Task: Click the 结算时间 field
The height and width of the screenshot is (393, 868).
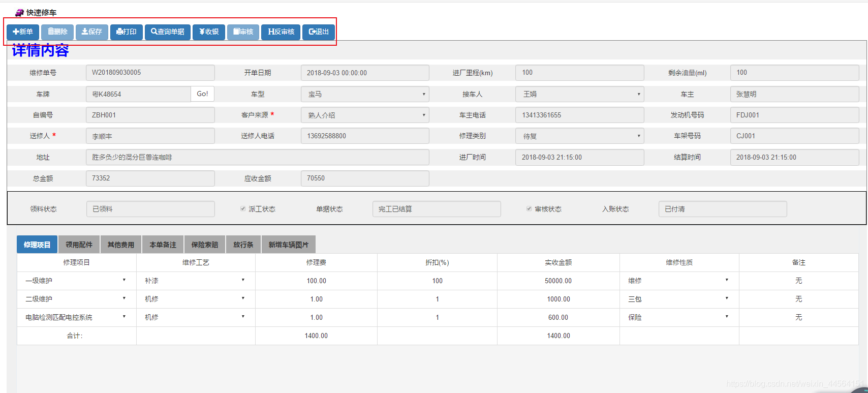Action: [795, 158]
